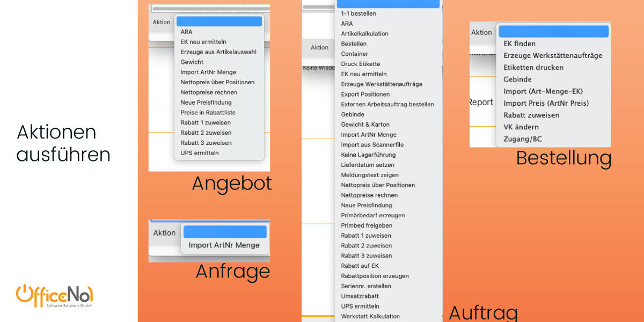The width and height of the screenshot is (644, 322).
Task: Select Primbed freigeben
Action: (x=367, y=226)
